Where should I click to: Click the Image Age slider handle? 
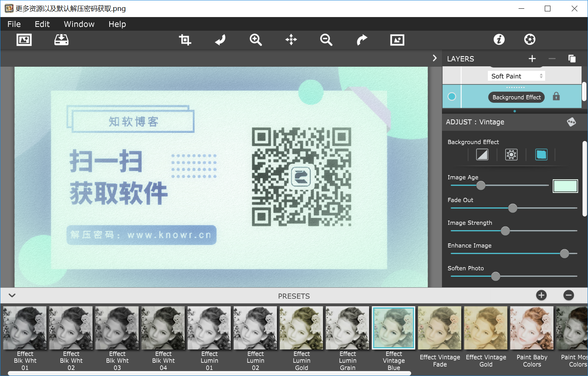click(x=481, y=185)
